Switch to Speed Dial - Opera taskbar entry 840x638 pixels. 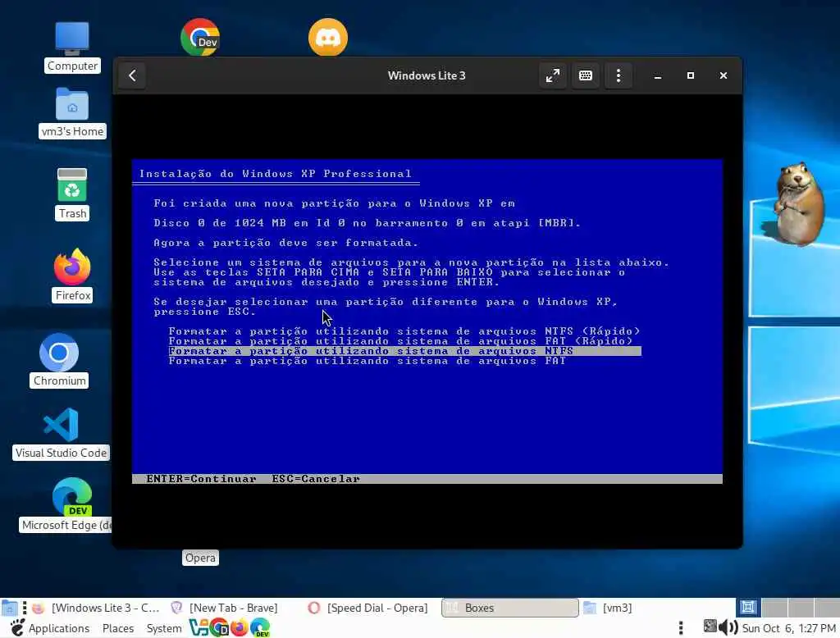pyautogui.click(x=368, y=608)
